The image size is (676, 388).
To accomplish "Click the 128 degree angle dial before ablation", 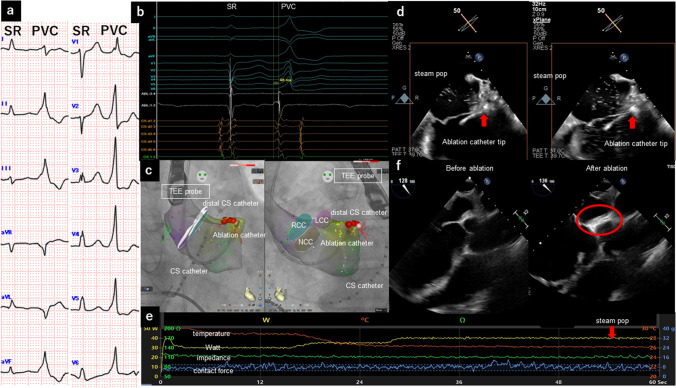I will point(403,188).
